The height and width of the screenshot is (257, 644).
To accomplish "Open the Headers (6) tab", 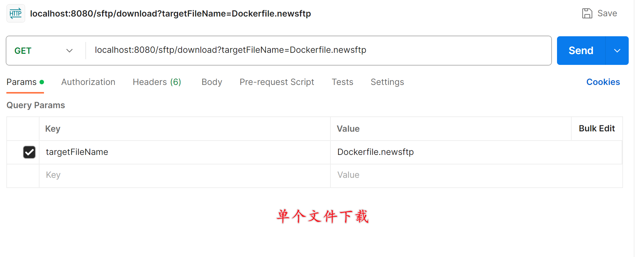I will [x=157, y=82].
